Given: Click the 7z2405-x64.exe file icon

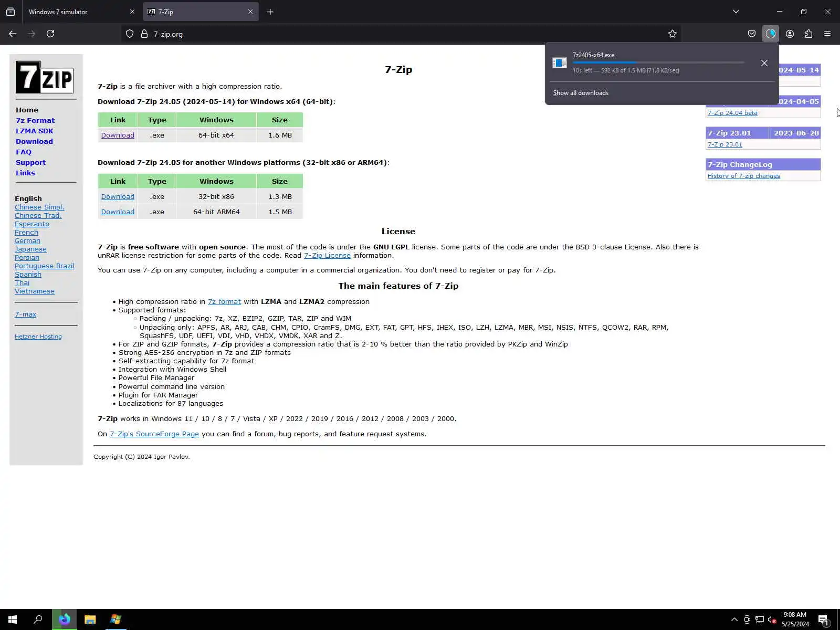Looking at the screenshot, I should coord(560,63).
